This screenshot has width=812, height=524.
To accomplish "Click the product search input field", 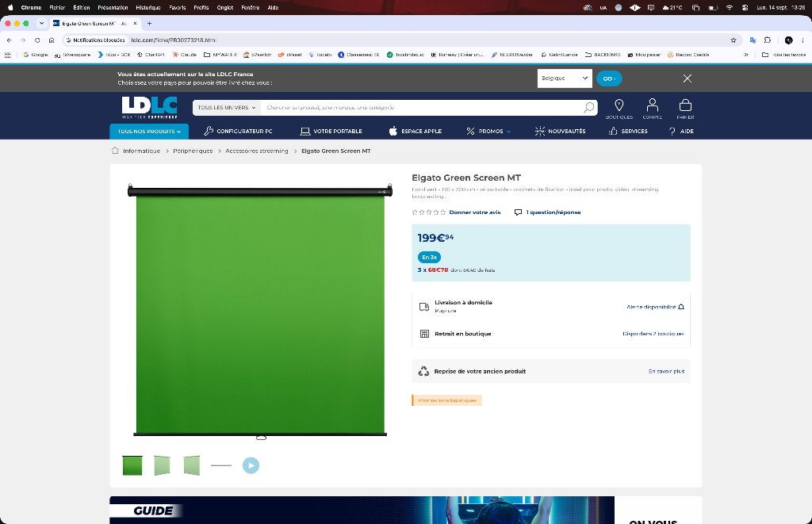I will 422,107.
